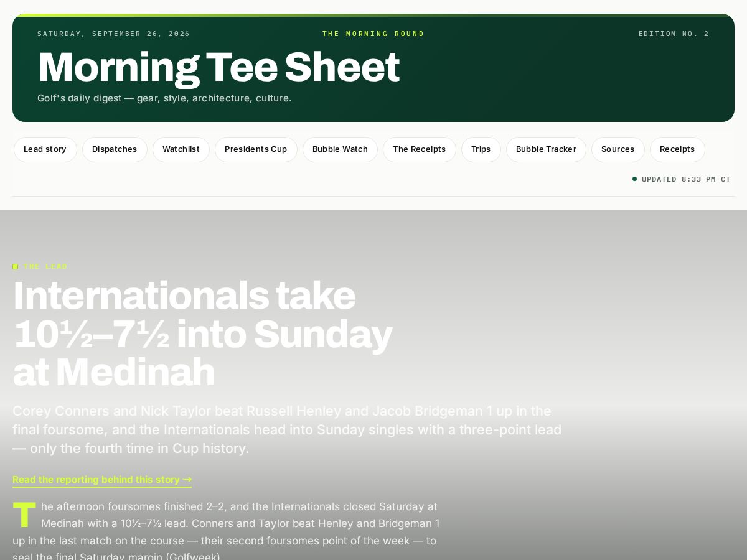Click the tagline 'Golf's daily digest'
This screenshot has width=747, height=560.
164,98
